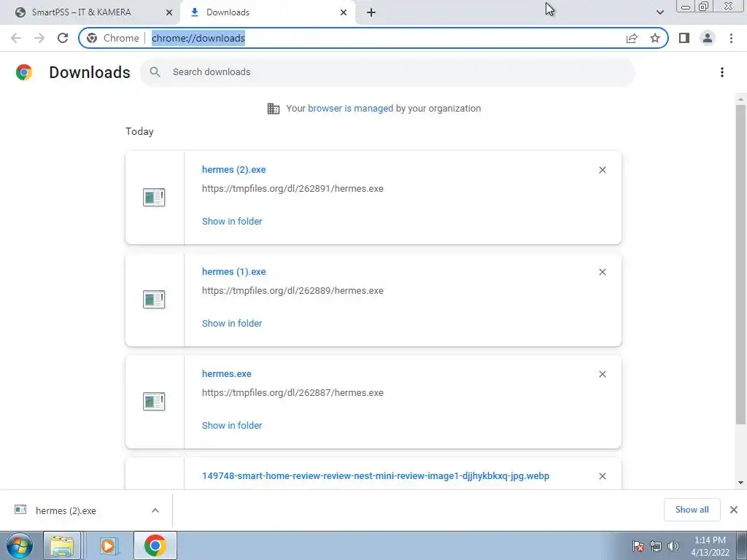
Task: Open Windows Media Player from taskbar
Action: point(108,545)
